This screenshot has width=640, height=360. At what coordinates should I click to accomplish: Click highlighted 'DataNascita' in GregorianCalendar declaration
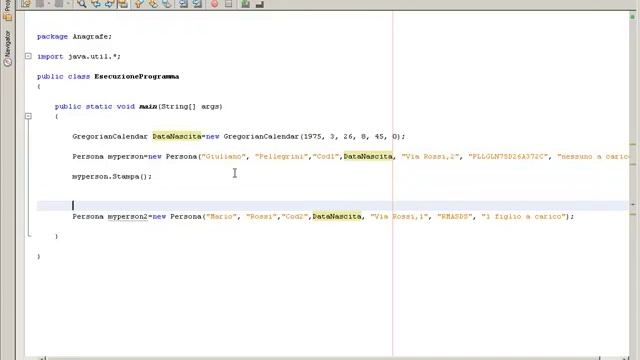(x=177, y=136)
